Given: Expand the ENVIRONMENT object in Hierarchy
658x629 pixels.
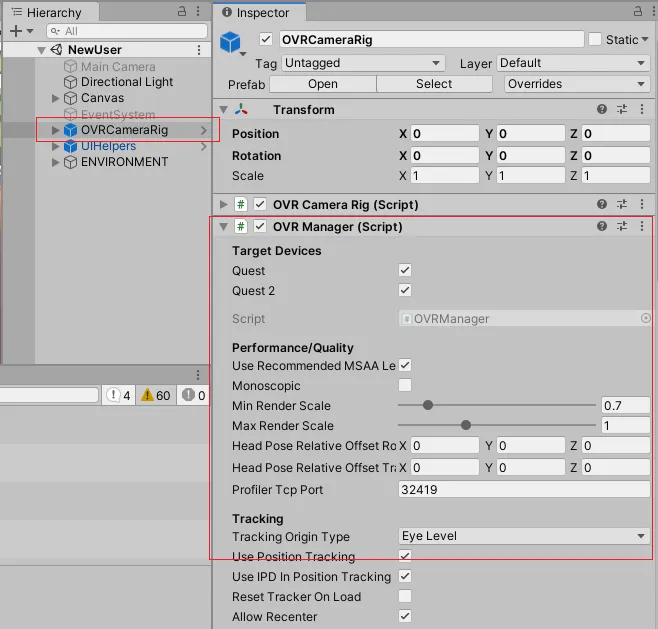Looking at the screenshot, I should pyautogui.click(x=55, y=162).
